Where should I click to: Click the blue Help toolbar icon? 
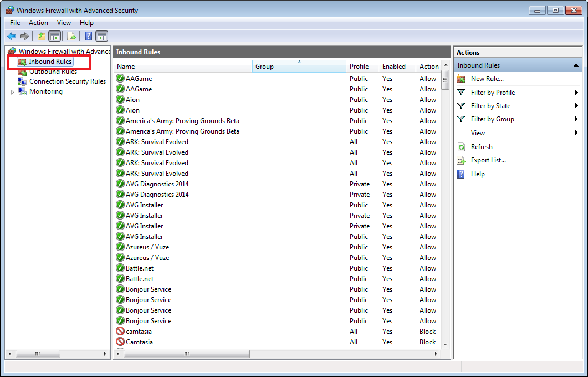point(88,37)
